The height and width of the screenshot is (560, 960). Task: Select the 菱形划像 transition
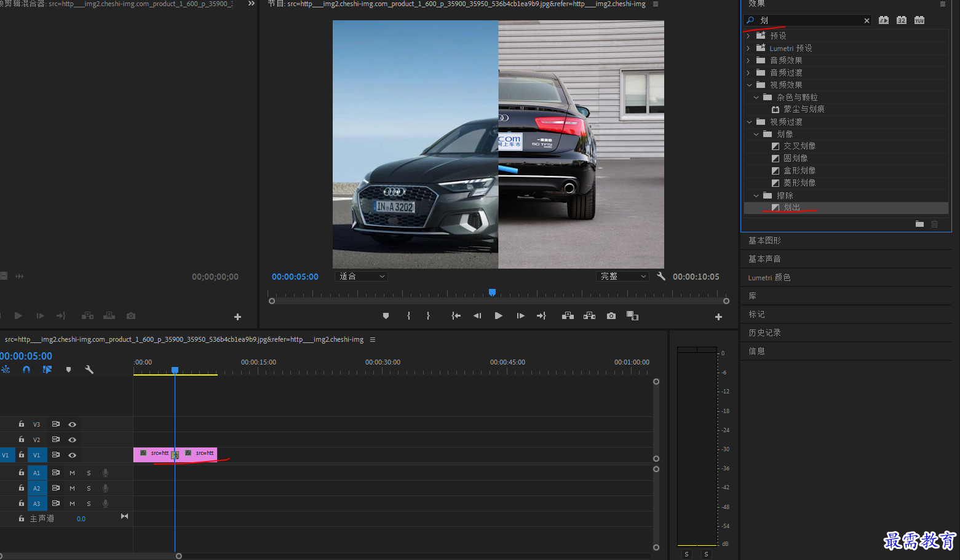[799, 183]
